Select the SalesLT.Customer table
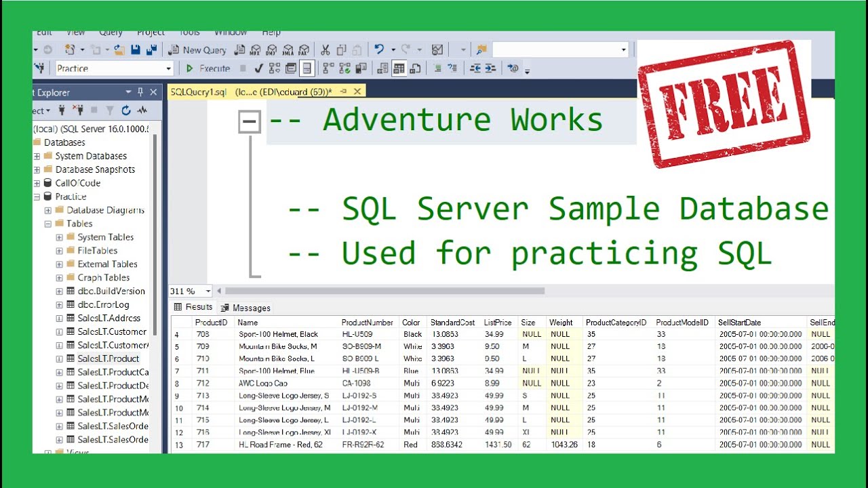 click(x=112, y=331)
